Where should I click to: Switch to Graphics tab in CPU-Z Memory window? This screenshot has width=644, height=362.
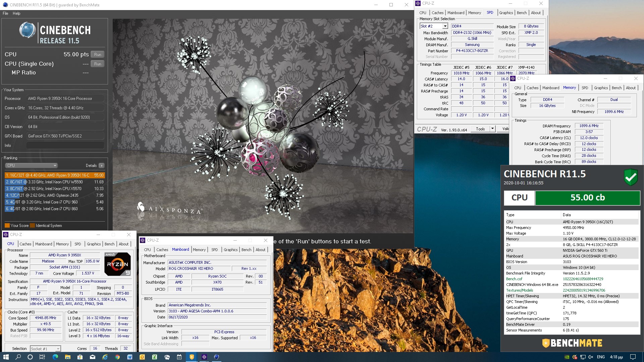click(x=601, y=88)
